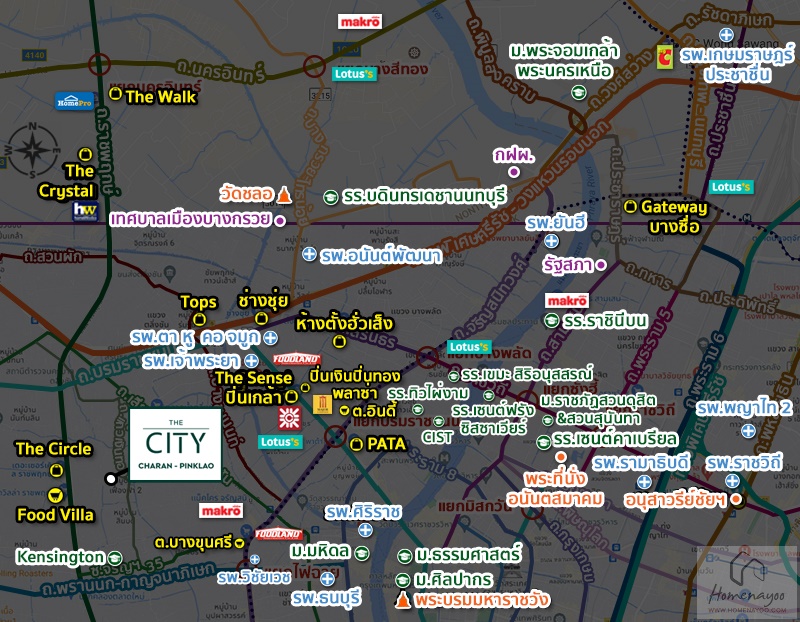This screenshot has height=622, width=800.
Task: Select the "เทศบาลเมืองบางกรวย" label
Action: (x=191, y=219)
